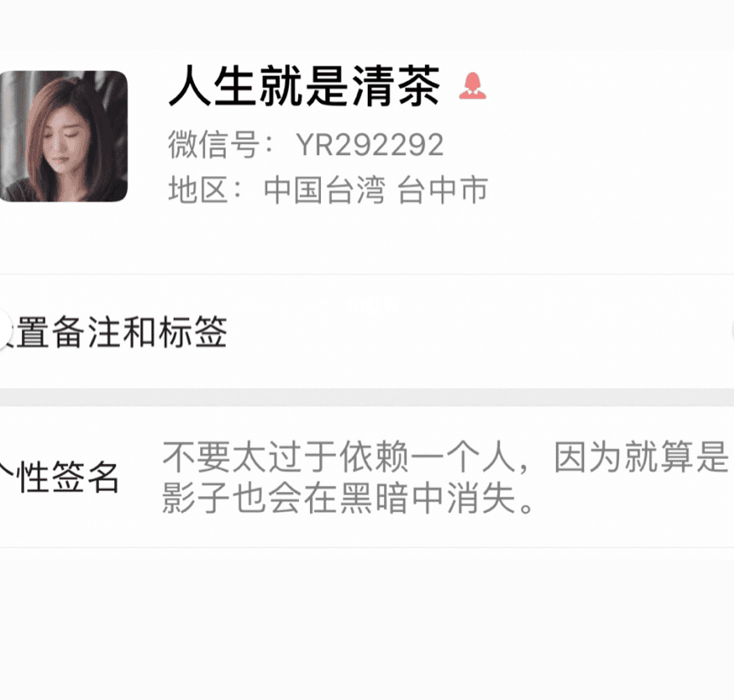This screenshot has width=734, height=700.
Task: Tap the city name 台中市
Action: (443, 190)
